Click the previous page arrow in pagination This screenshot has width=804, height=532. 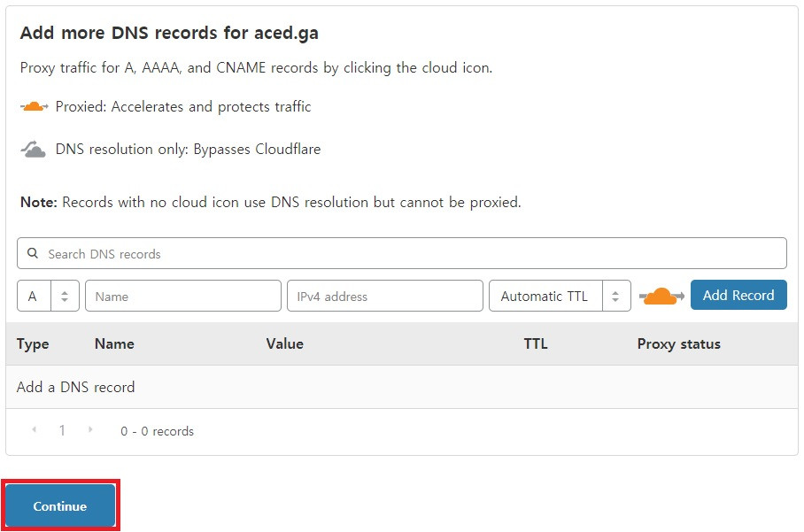(35, 430)
